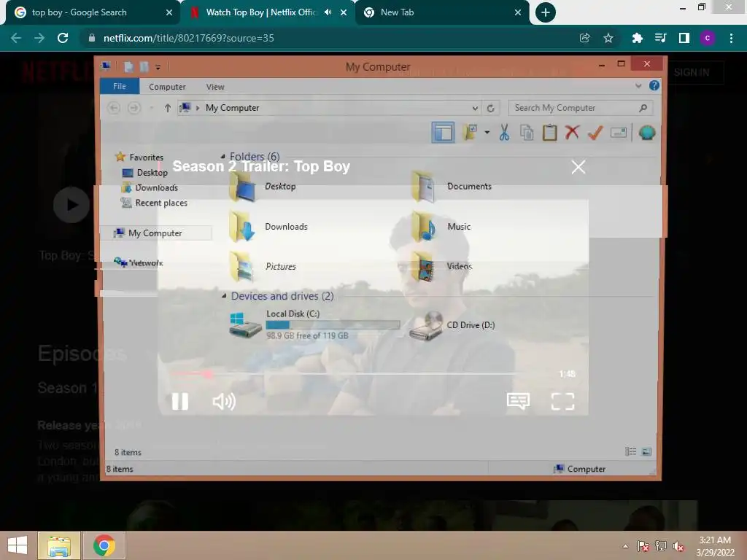Mute the Netflix tab audio icon
Image resolution: width=747 pixels, height=560 pixels.
coord(328,12)
